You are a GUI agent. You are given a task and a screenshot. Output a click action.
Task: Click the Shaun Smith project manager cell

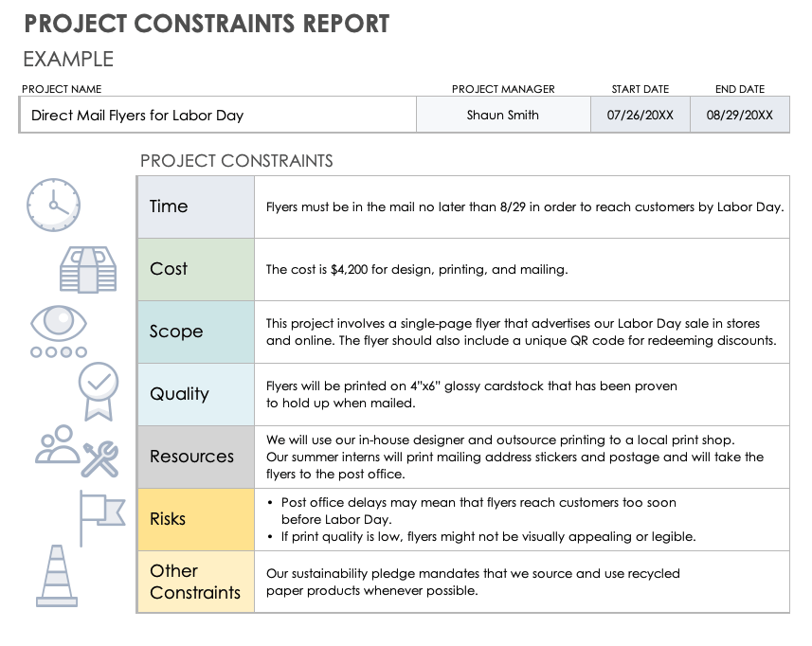click(503, 116)
